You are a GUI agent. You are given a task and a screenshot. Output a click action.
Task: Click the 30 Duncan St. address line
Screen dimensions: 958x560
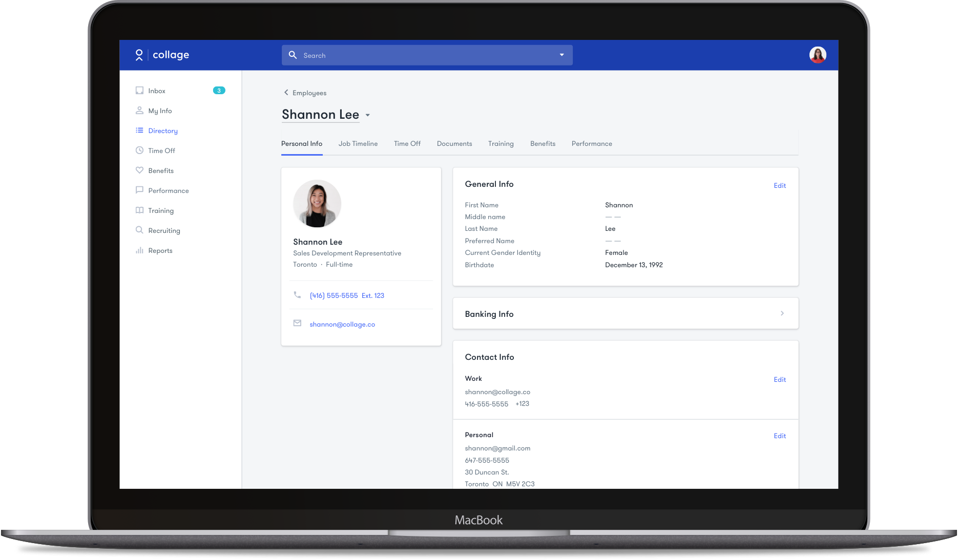coord(487,472)
